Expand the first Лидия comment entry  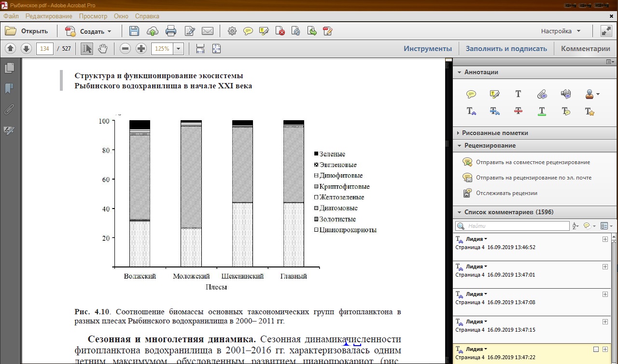(605, 239)
